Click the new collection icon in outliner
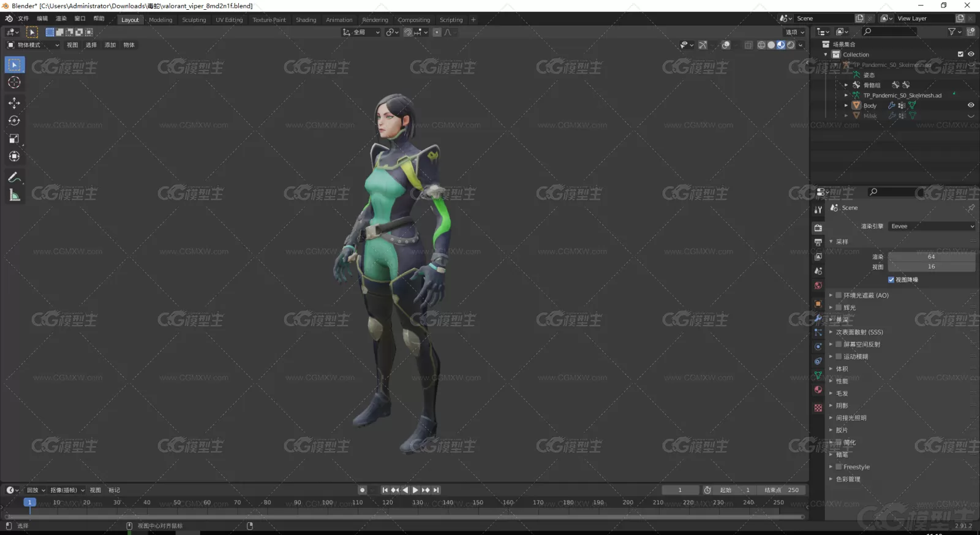The width and height of the screenshot is (980, 535). [x=971, y=32]
